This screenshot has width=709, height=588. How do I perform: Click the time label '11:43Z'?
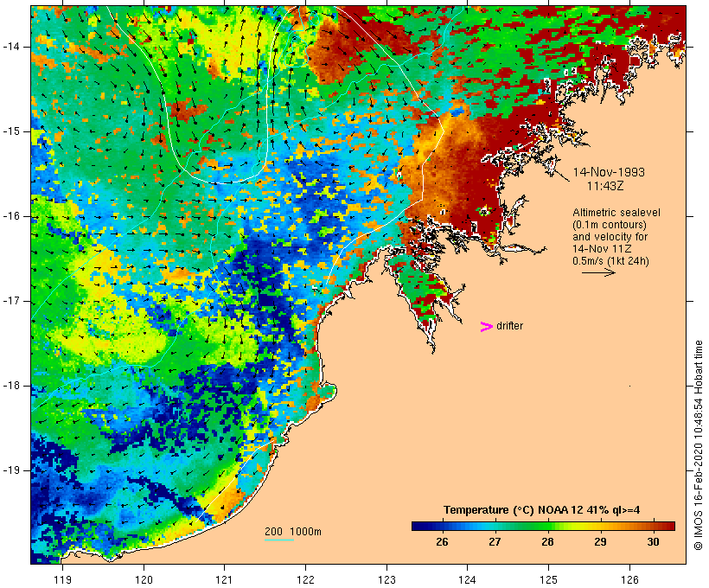605,186
